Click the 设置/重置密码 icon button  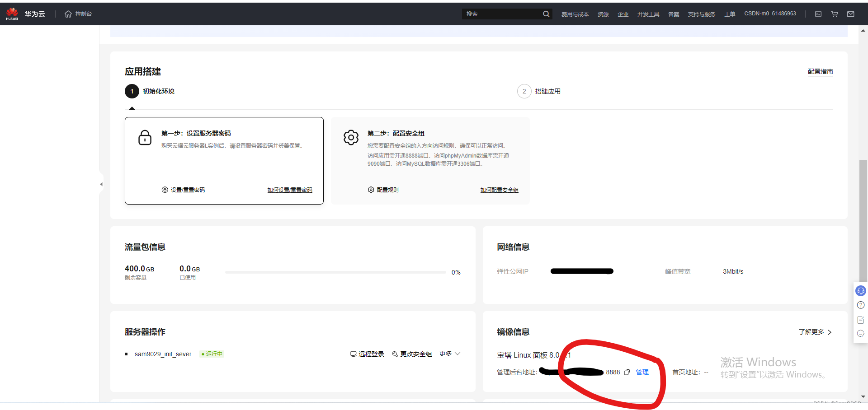pos(184,190)
